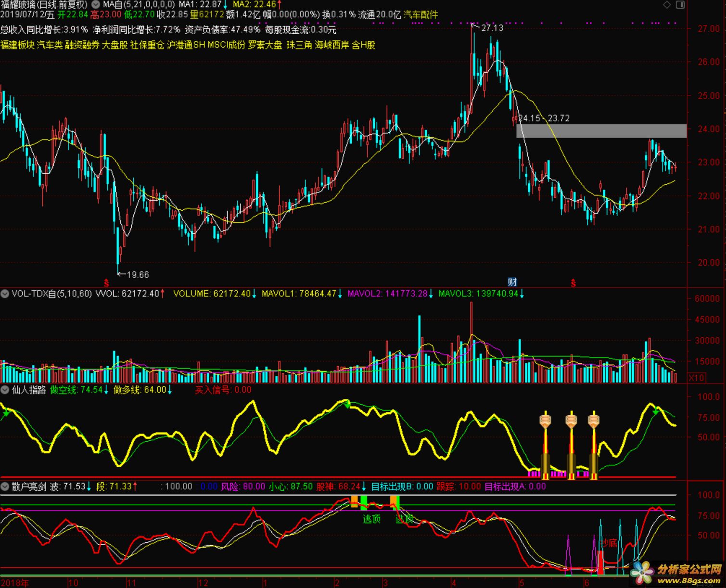The height and width of the screenshot is (588, 726).
Task: Click the 流通20.0亿 float value
Action: (x=380, y=15)
